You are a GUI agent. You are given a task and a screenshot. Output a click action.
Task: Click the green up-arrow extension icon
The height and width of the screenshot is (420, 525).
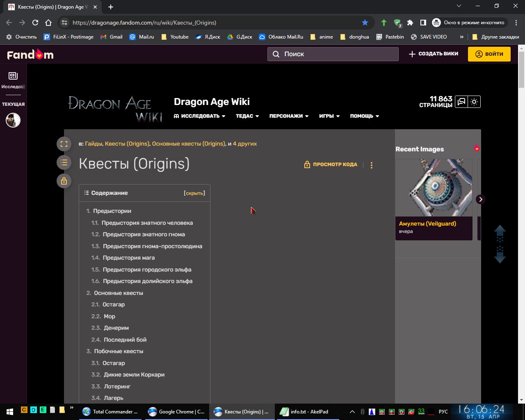point(384,23)
